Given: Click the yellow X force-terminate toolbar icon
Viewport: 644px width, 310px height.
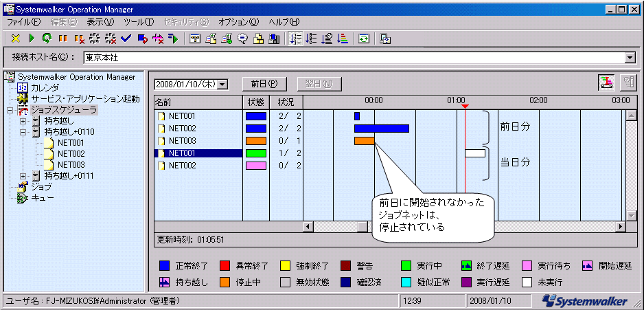Looking at the screenshot, I should click(x=16, y=38).
